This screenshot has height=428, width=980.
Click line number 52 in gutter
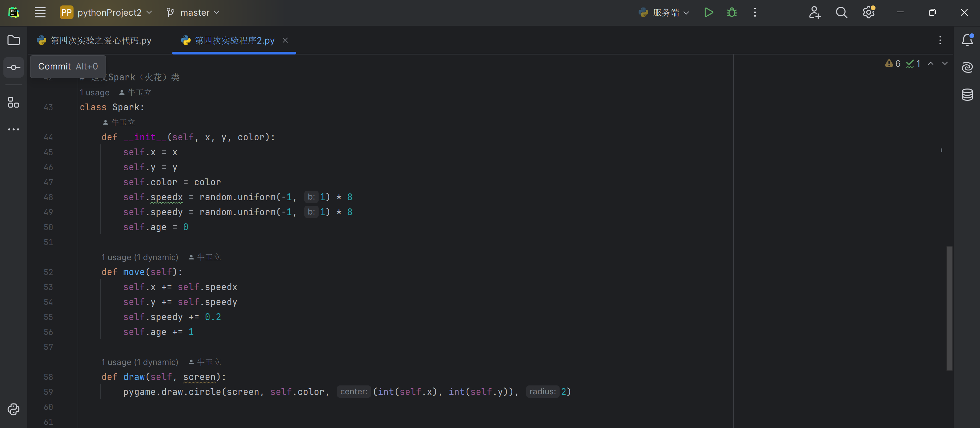coord(48,272)
